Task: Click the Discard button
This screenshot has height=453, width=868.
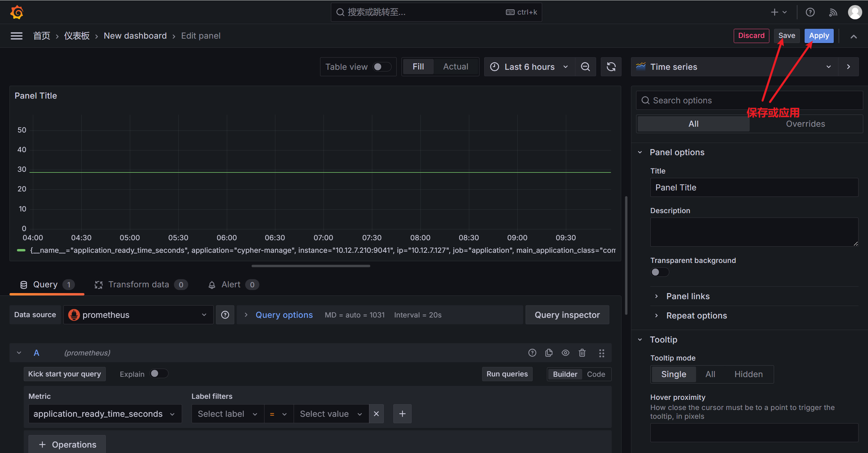Action: [751, 36]
